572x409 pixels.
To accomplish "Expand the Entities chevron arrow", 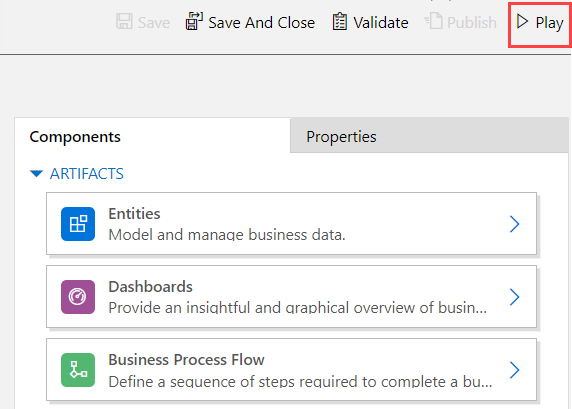I will (514, 224).
